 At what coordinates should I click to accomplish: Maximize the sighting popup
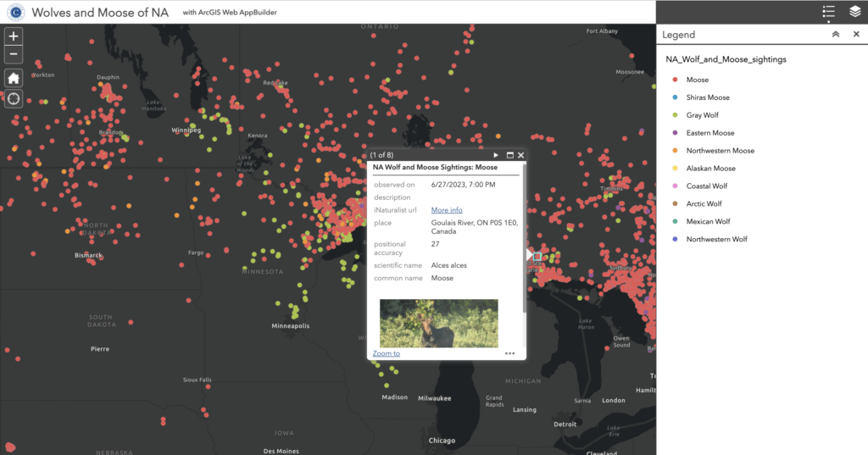[509, 155]
